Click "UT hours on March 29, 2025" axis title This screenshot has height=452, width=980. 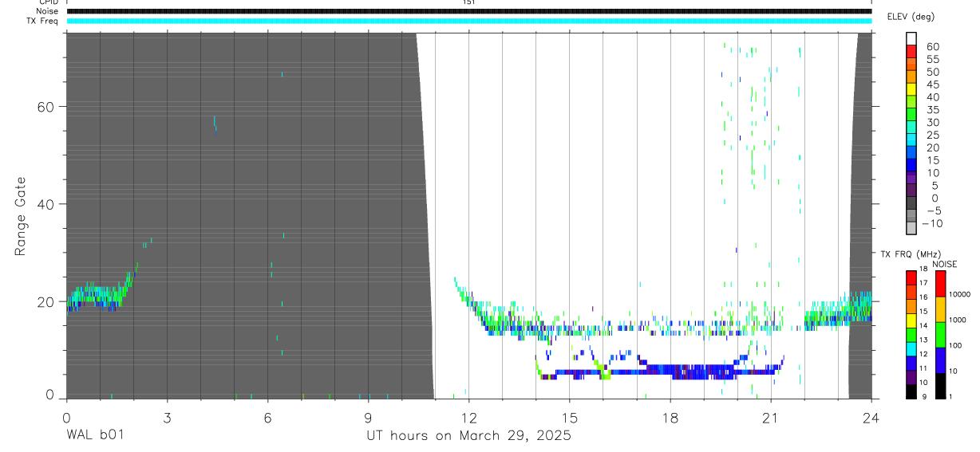468,436
